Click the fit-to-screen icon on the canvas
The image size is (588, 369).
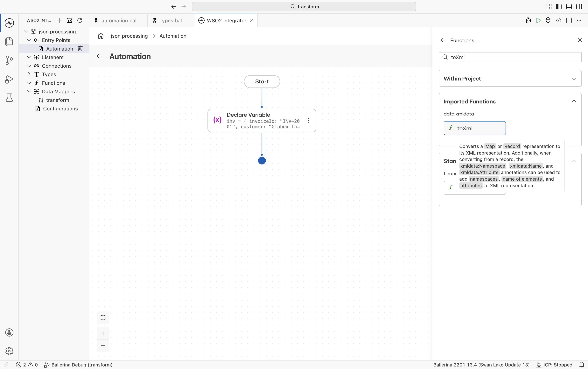[103, 317]
